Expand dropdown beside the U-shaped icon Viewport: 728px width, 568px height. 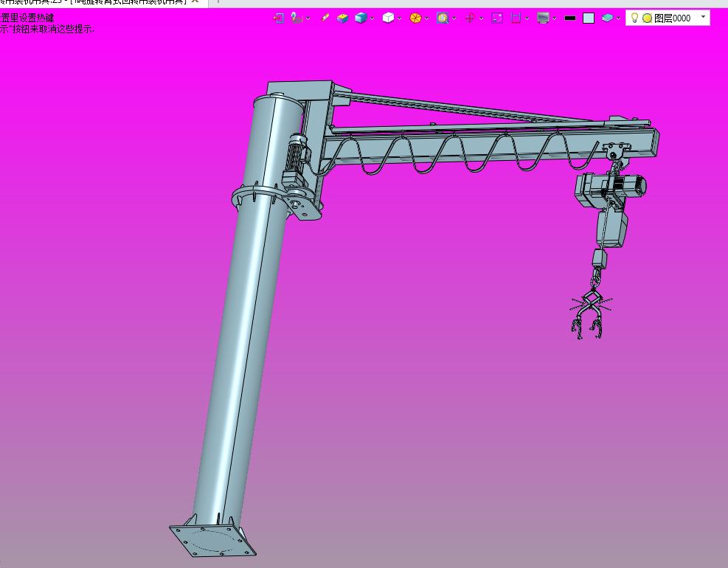click(527, 18)
